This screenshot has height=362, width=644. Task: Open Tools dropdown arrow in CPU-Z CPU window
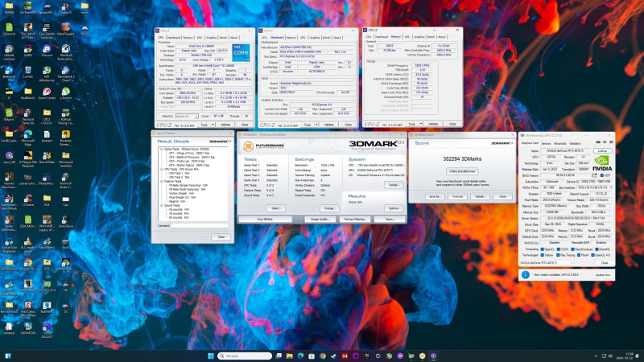[213, 125]
